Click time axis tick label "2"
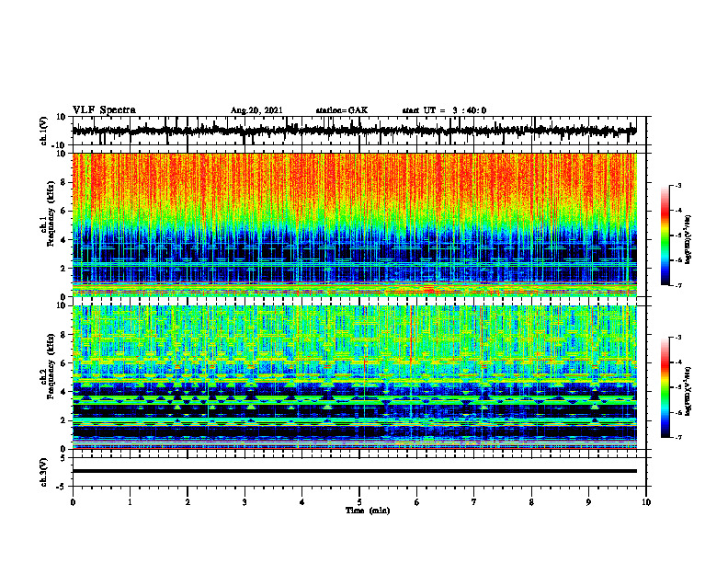This screenshot has height=563, width=728. (188, 502)
